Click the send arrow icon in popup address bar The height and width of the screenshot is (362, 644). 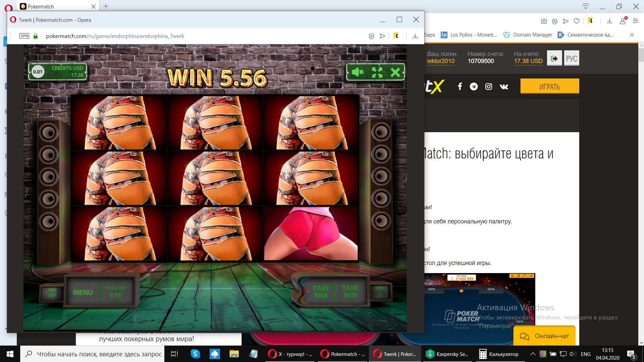pyautogui.click(x=382, y=36)
